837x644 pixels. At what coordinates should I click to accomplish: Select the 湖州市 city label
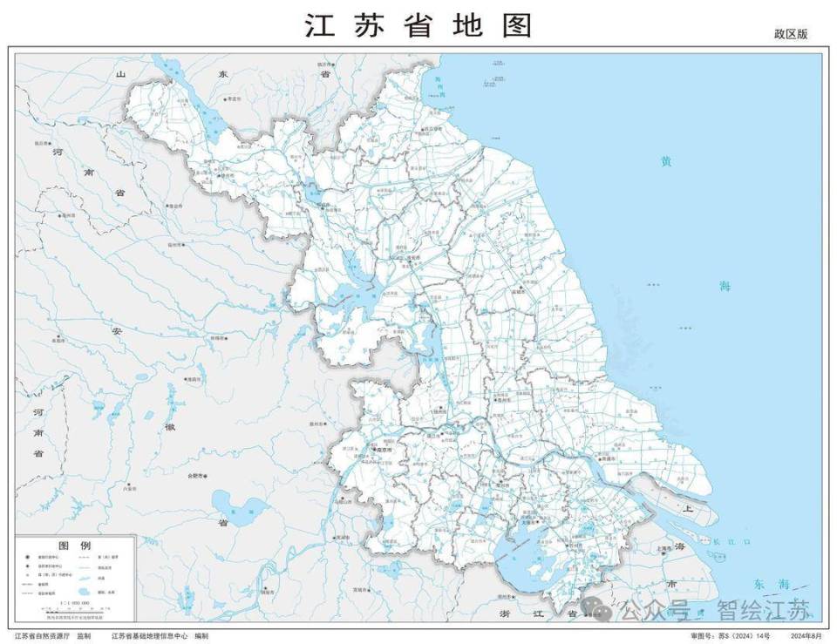505,596
